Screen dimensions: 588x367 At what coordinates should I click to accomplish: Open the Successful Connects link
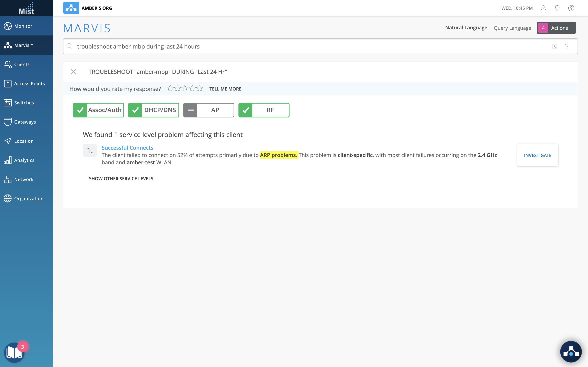(127, 148)
